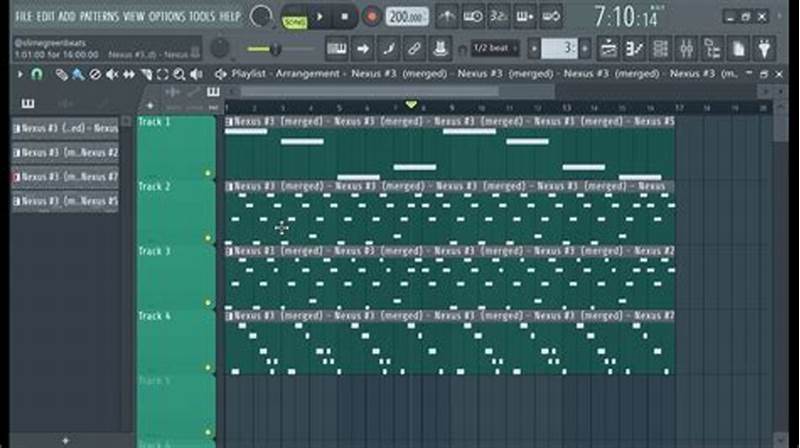Screen dimensions: 800x448
Task: Stop playback with the Stop button
Action: point(344,17)
